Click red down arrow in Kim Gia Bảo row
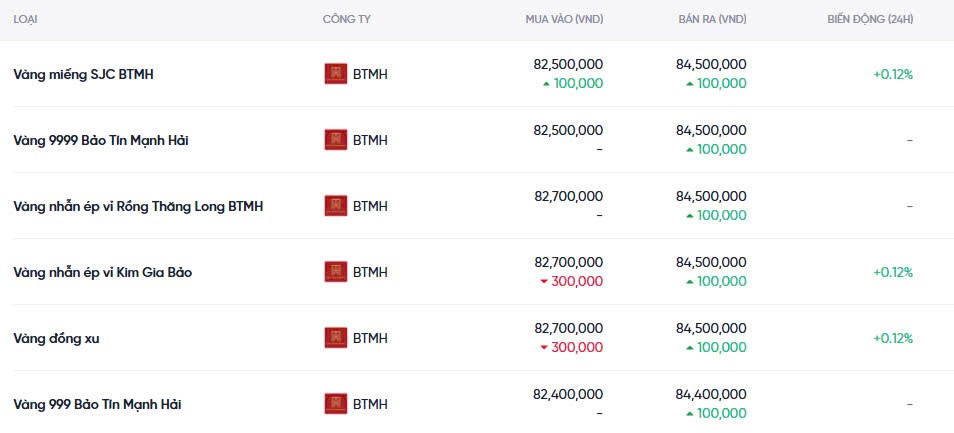 (x=544, y=282)
